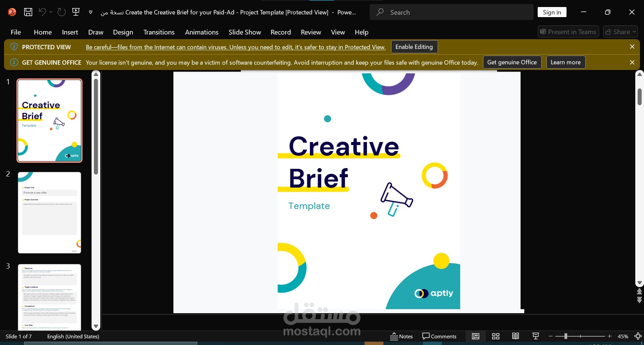Screen dimensions: 644x345
Task: Click the Slide Show status bar icon
Action: pyautogui.click(x=536, y=336)
